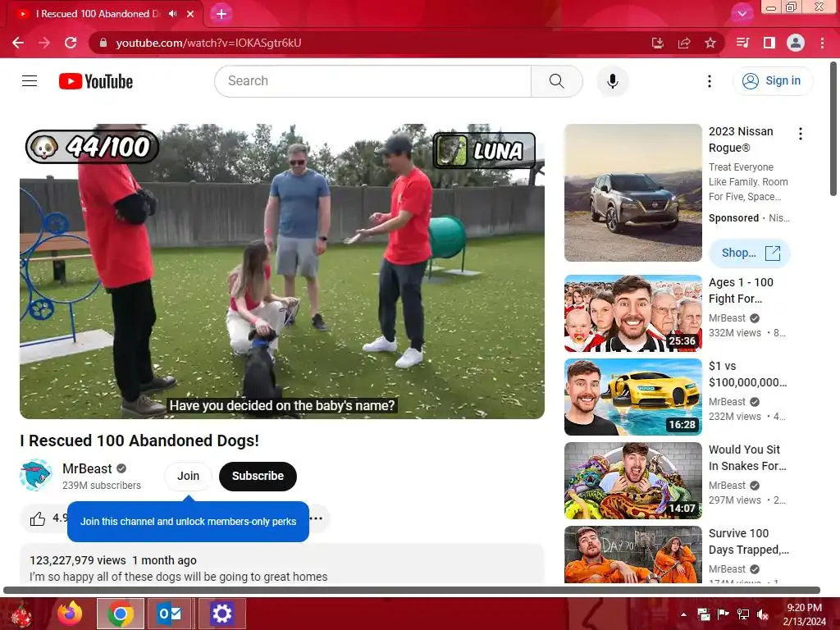Click the video player showing the dog park
Image resolution: width=840 pixels, height=630 pixels.
282,272
